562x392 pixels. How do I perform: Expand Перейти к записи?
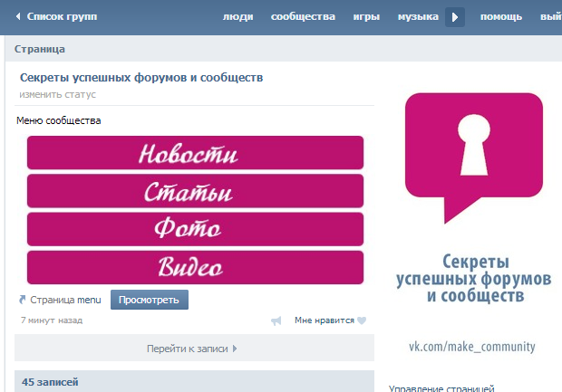tap(194, 348)
